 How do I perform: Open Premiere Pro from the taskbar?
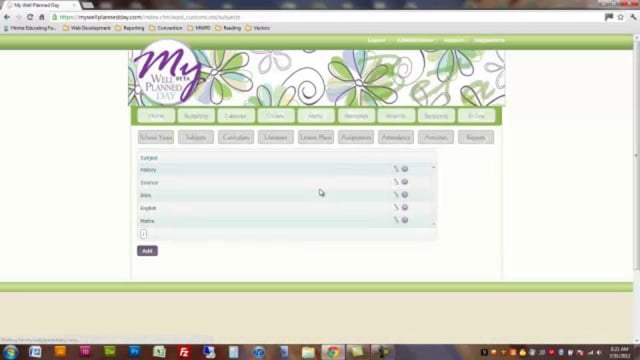point(134,352)
